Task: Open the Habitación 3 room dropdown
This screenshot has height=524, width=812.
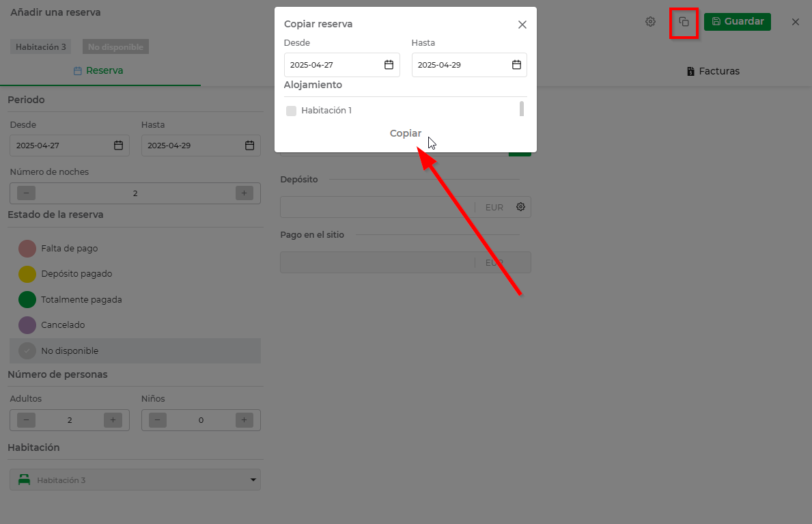Action: pyautogui.click(x=135, y=480)
